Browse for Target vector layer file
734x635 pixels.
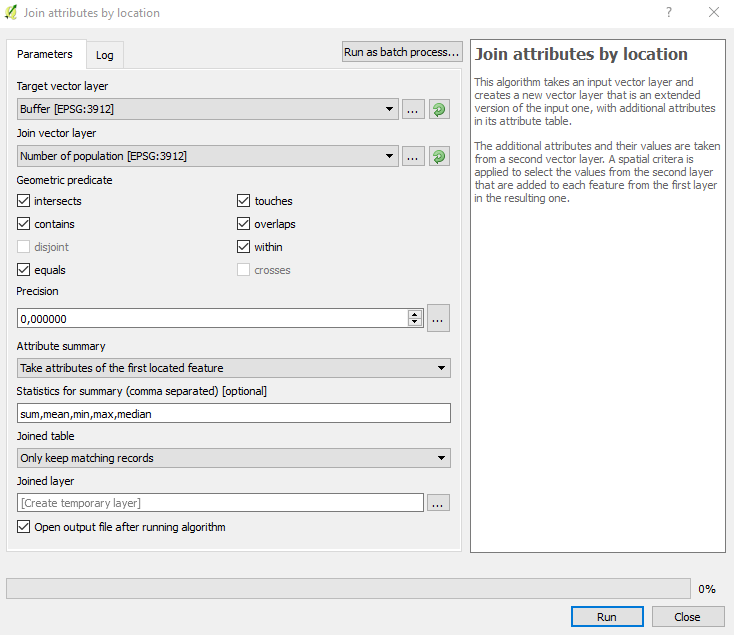(413, 110)
